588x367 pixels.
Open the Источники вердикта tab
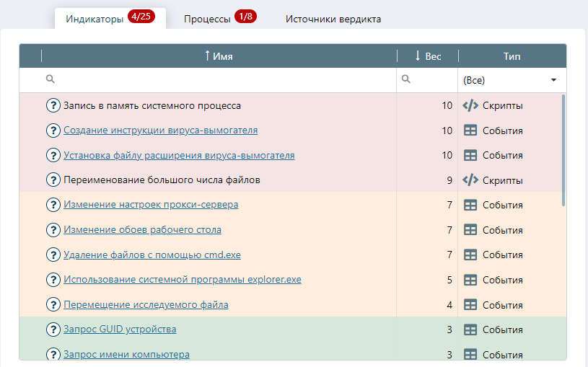[x=333, y=19]
